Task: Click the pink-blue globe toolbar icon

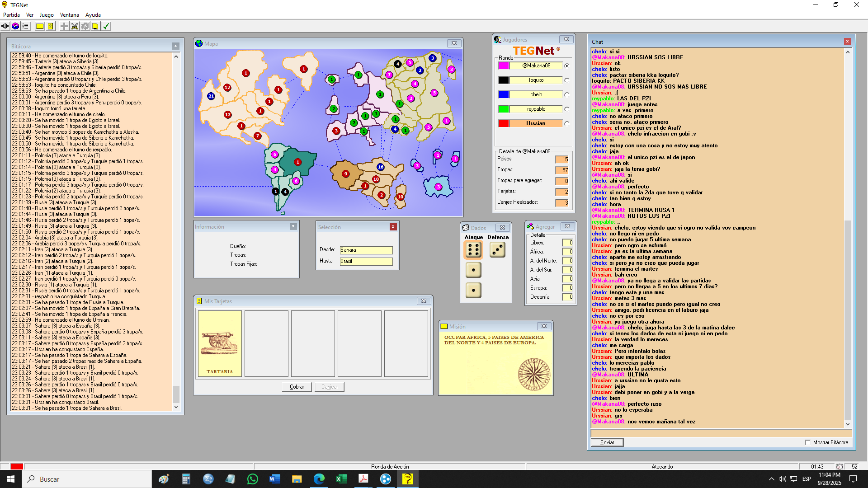Action: point(15,26)
